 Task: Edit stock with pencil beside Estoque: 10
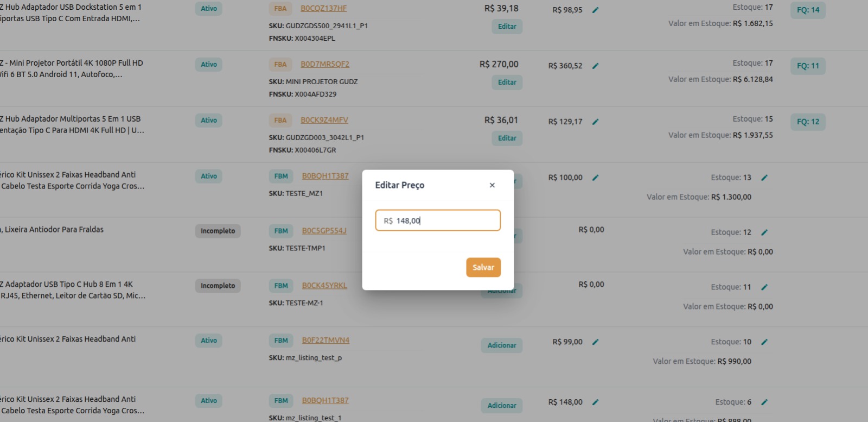[764, 342]
